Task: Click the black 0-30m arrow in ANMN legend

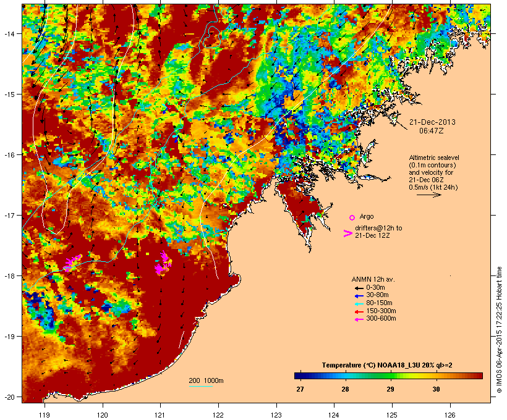Action: click(x=359, y=288)
